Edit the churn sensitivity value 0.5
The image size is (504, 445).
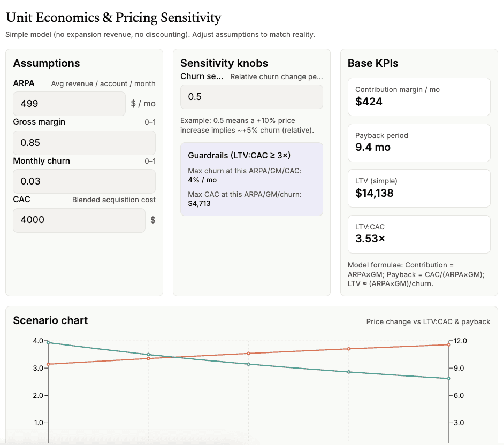tap(251, 97)
